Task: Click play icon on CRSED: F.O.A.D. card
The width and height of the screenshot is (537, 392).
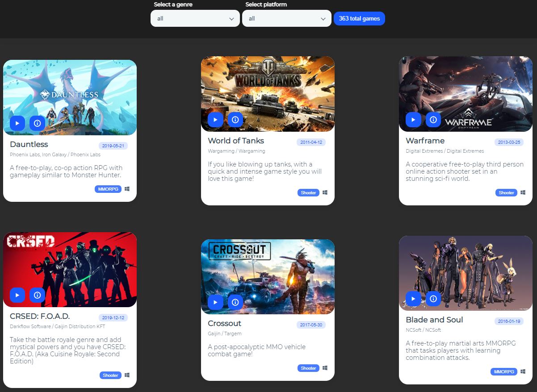Action: [x=17, y=295]
